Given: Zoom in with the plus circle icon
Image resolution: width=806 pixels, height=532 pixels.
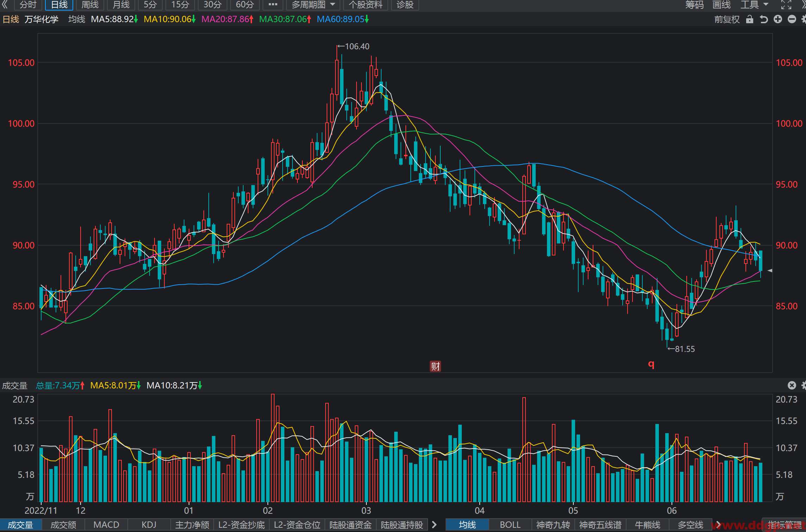Looking at the screenshot, I should coord(778,19).
